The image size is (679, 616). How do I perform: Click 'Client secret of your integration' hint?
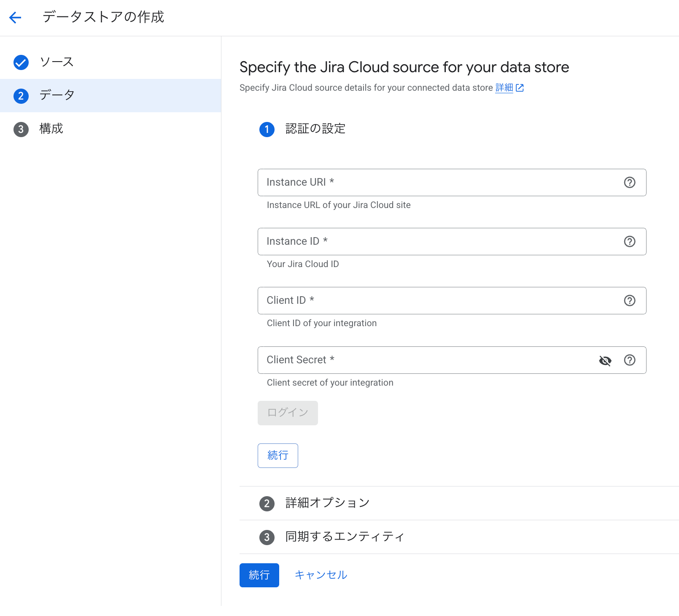click(x=330, y=383)
